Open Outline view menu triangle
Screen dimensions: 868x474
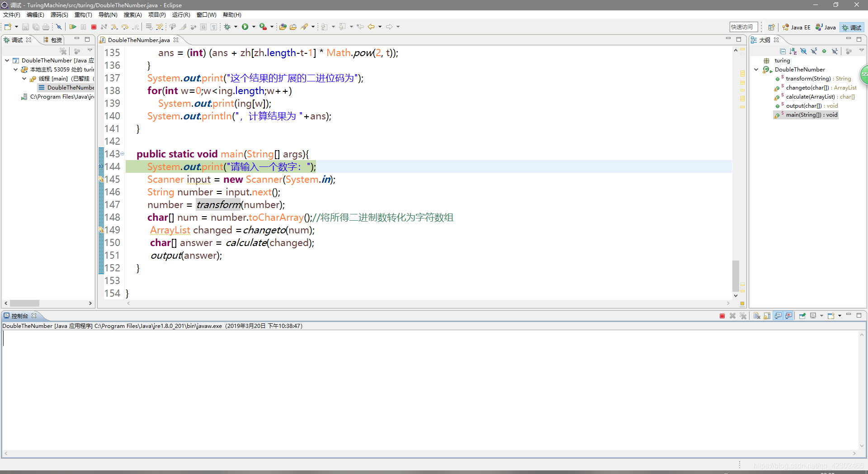pyautogui.click(x=862, y=51)
